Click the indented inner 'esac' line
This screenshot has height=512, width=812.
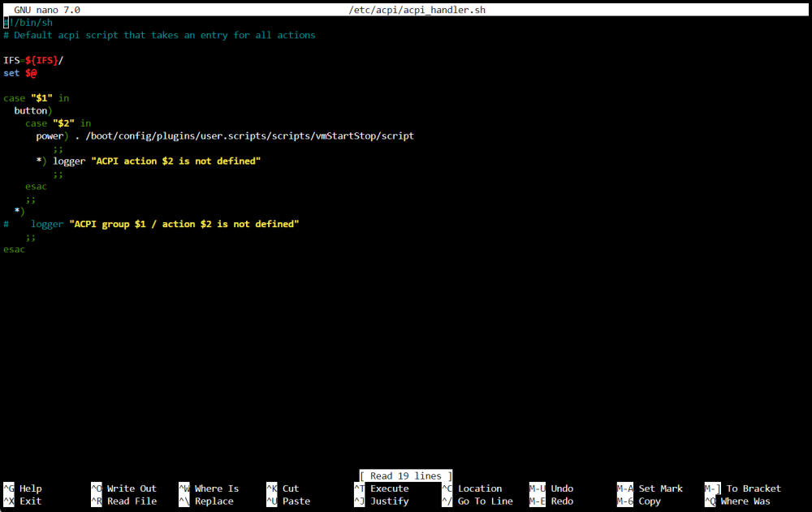(x=36, y=187)
